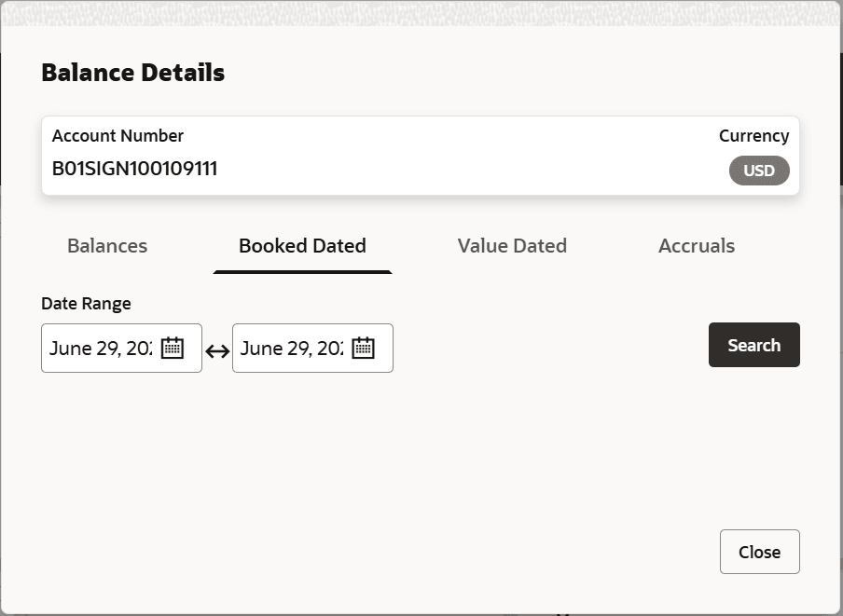Click account number B01SIGN100109111
This screenshot has width=843, height=616.
pos(135,169)
